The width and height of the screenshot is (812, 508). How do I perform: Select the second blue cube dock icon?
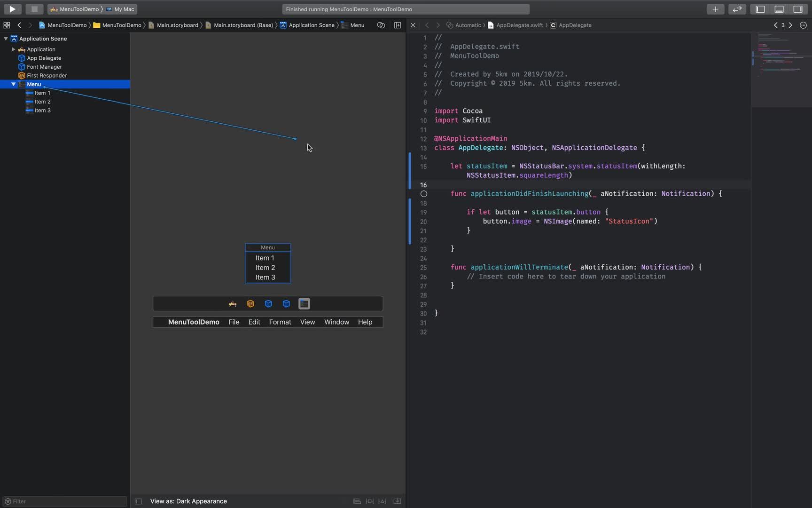286,304
